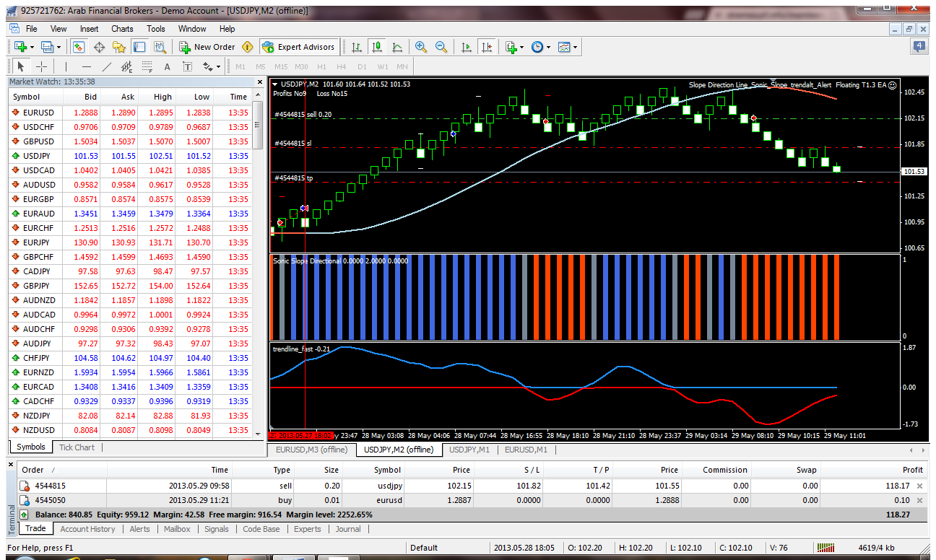Expand the Profiles dropdown arrow
This screenshot has width=936, height=560.
pos(59,47)
